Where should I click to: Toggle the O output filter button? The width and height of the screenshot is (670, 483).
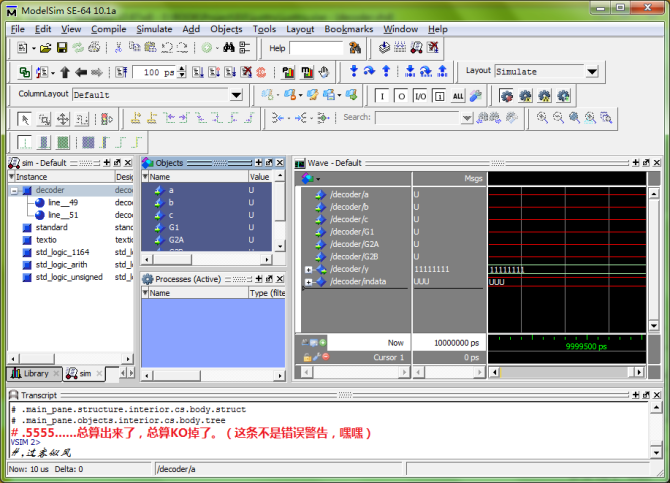click(401, 96)
